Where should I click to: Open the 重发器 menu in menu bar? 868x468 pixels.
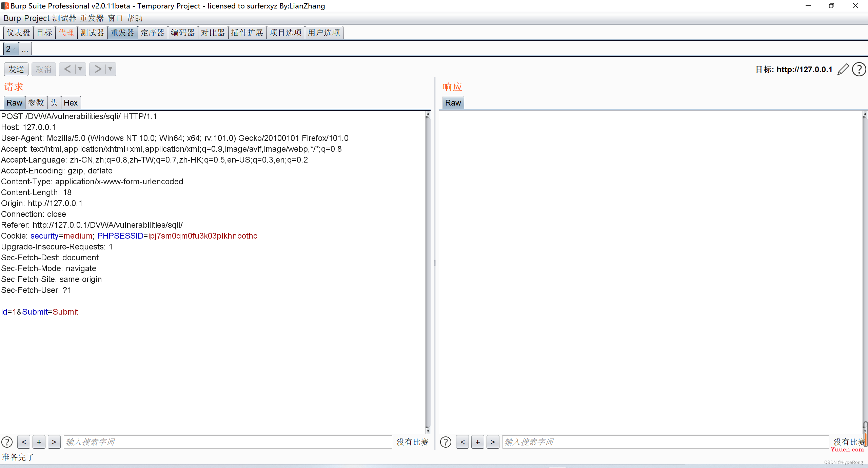click(92, 18)
